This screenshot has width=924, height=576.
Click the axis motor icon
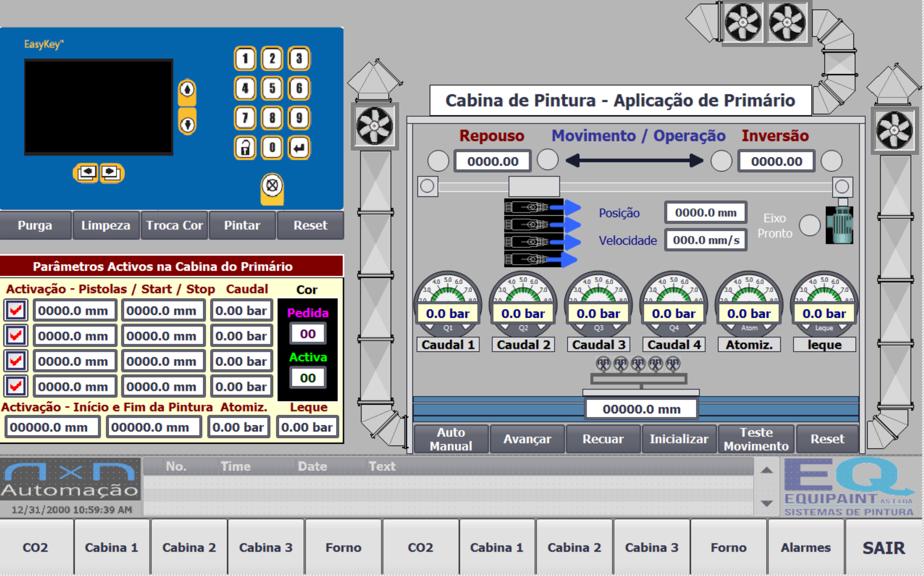coord(839,225)
